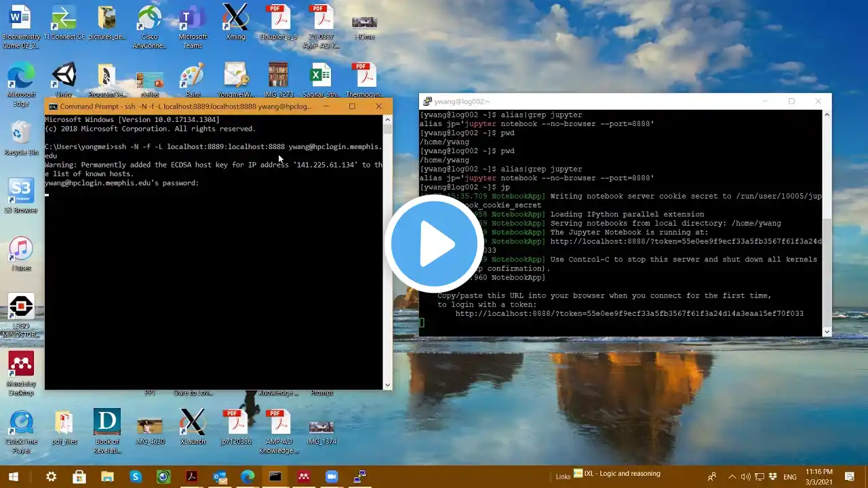Click the IXL Logic and reasoning link
This screenshot has height=488, width=868.
click(616, 474)
